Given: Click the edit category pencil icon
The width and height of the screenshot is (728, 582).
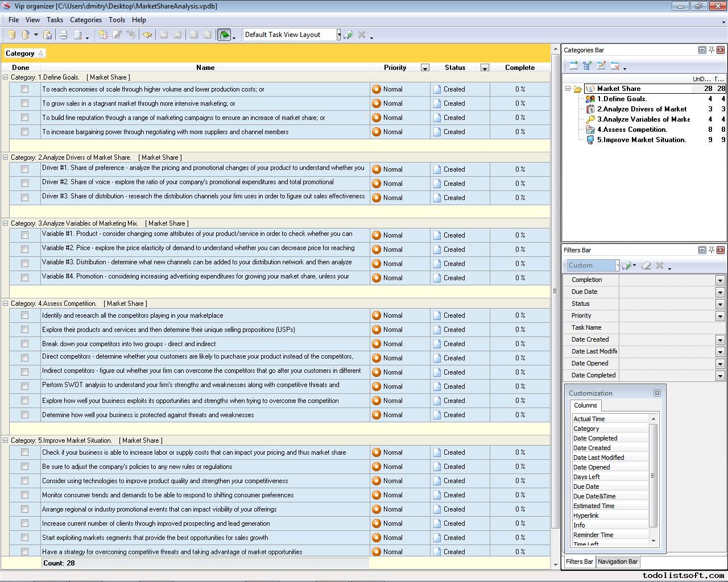Looking at the screenshot, I should pyautogui.click(x=601, y=66).
